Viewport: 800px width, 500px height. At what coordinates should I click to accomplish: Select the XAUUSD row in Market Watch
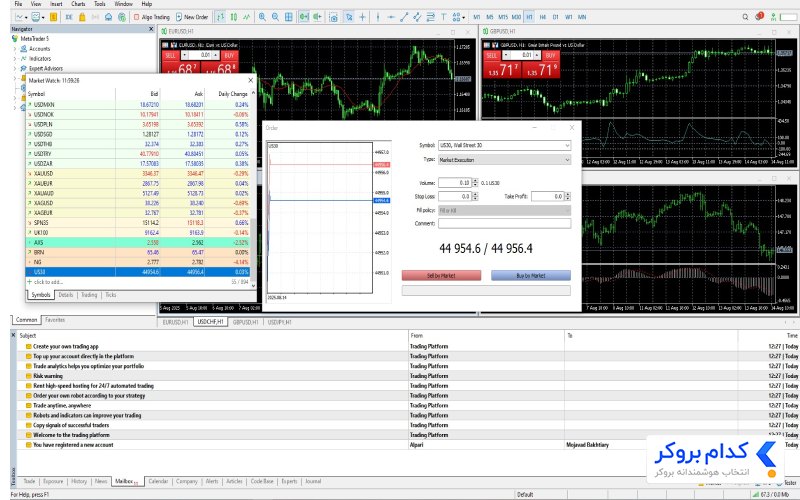click(x=138, y=173)
